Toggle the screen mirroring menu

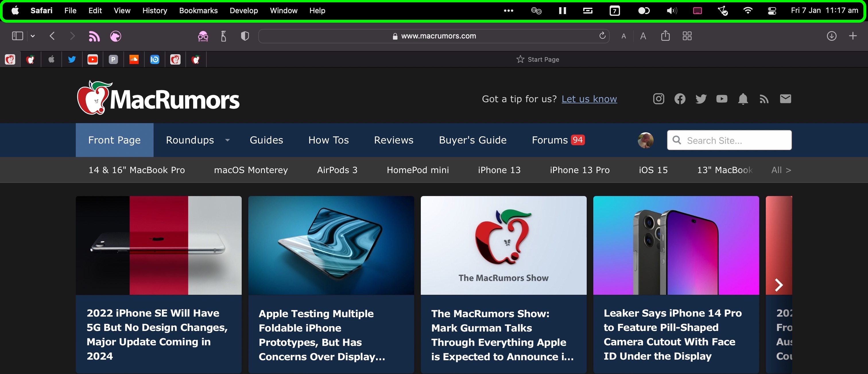tap(697, 10)
